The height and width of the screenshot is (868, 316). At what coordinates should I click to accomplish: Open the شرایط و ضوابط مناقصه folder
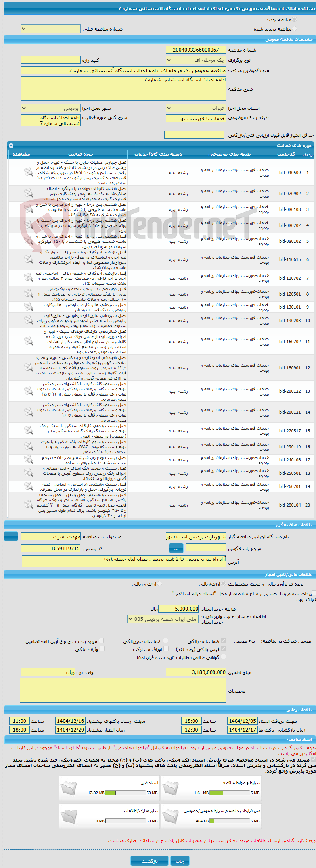[170, 787]
